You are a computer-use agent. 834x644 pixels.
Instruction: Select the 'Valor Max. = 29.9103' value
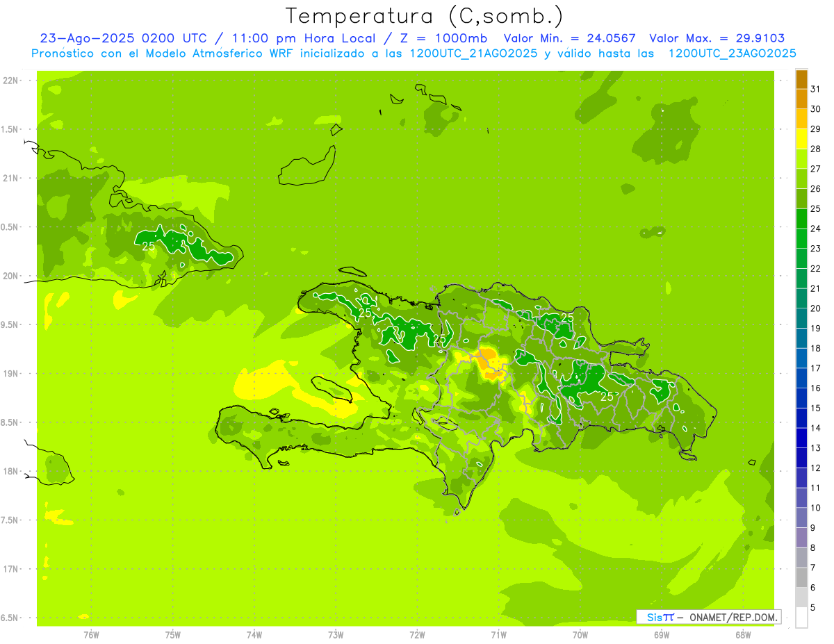717,38
